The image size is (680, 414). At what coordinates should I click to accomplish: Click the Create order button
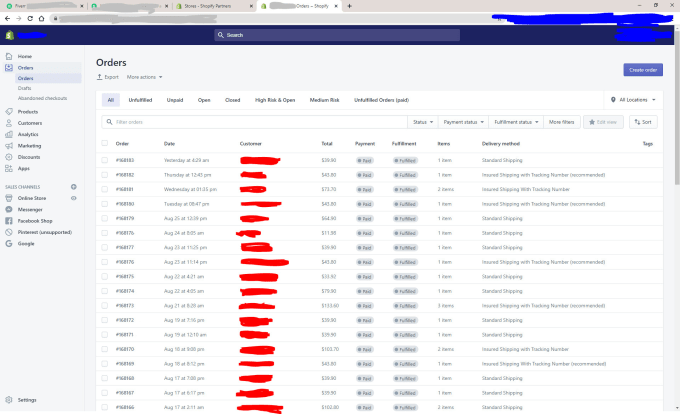click(x=643, y=70)
